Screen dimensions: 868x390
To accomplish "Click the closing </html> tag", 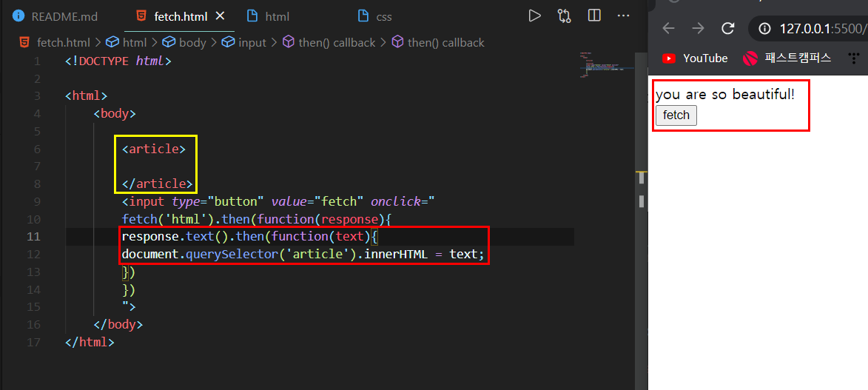I will tap(89, 342).
